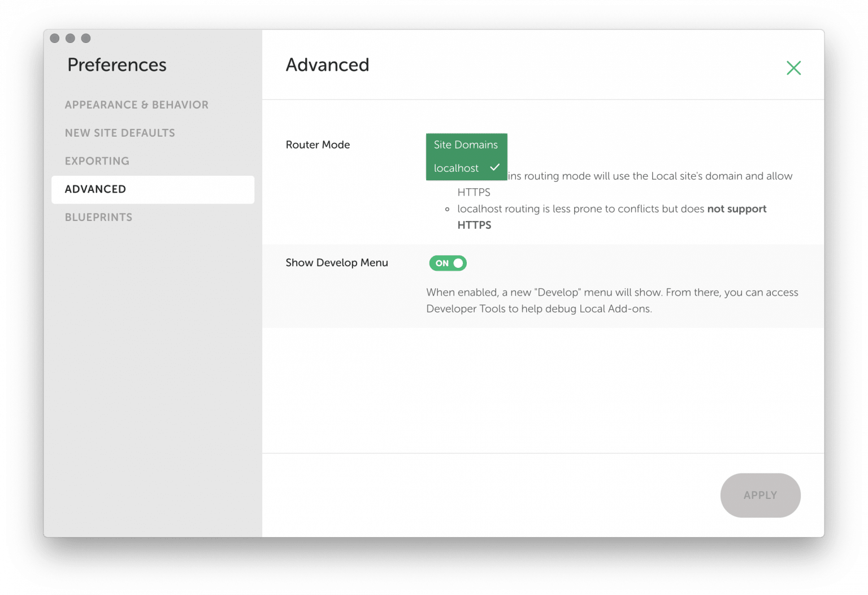The image size is (868, 595).
Task: Select localhost in the Router Mode dropdown
Action: pos(456,168)
